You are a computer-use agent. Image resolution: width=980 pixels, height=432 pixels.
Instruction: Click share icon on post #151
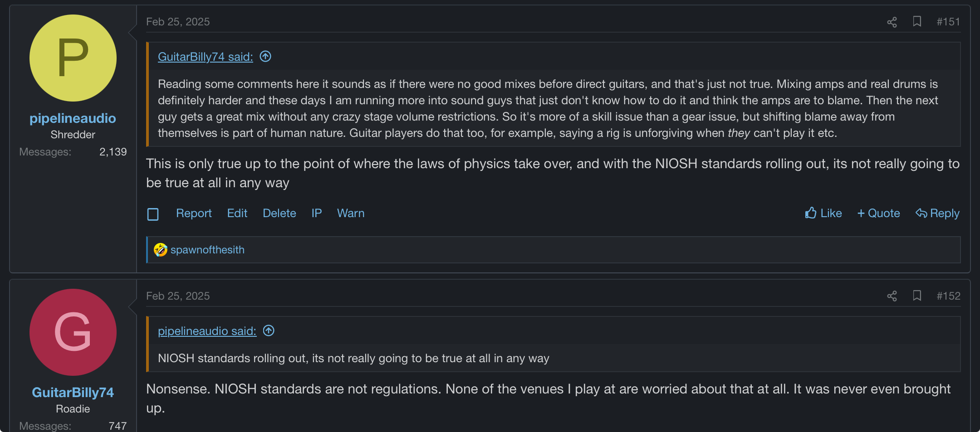[892, 22]
